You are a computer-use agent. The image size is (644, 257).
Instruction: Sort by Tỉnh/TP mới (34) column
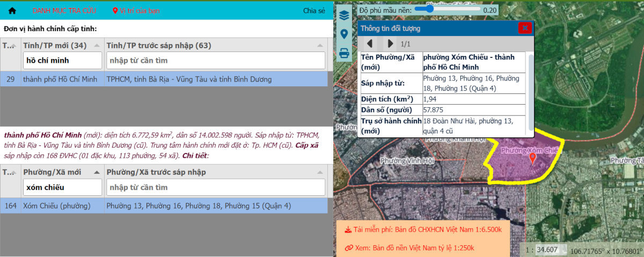(62, 45)
